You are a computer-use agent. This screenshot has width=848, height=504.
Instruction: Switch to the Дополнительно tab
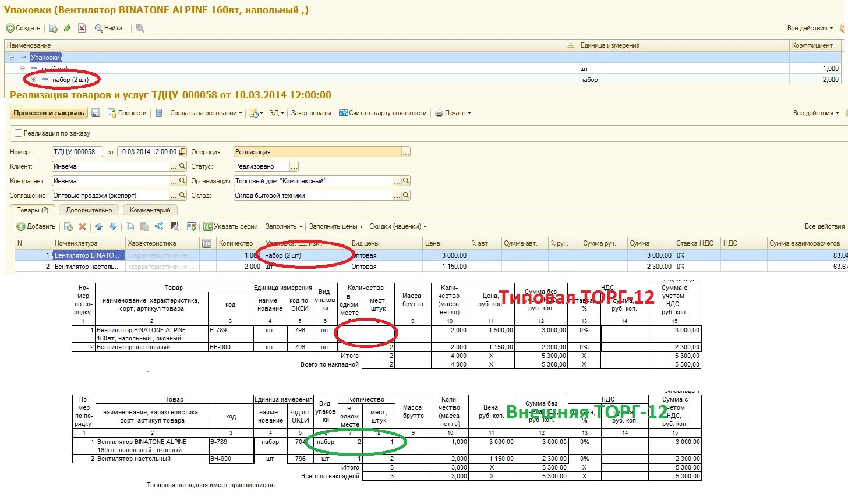tap(89, 210)
